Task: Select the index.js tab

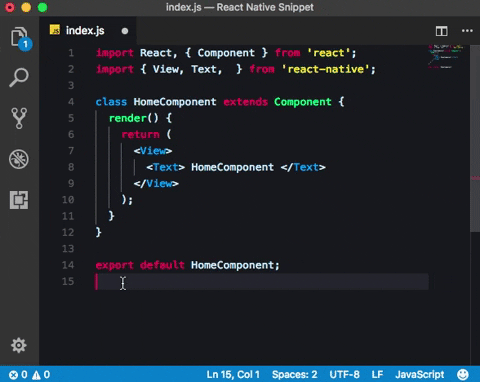Action: coord(88,31)
